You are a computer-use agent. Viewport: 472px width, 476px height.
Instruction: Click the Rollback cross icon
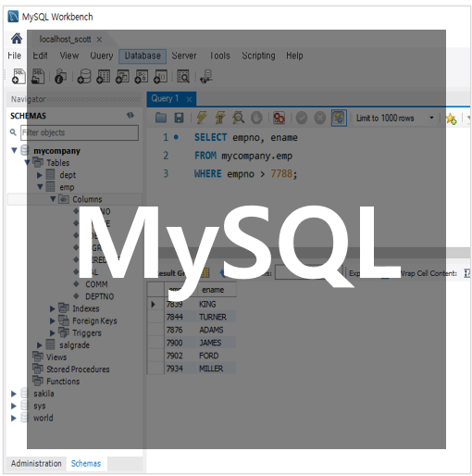(320, 118)
